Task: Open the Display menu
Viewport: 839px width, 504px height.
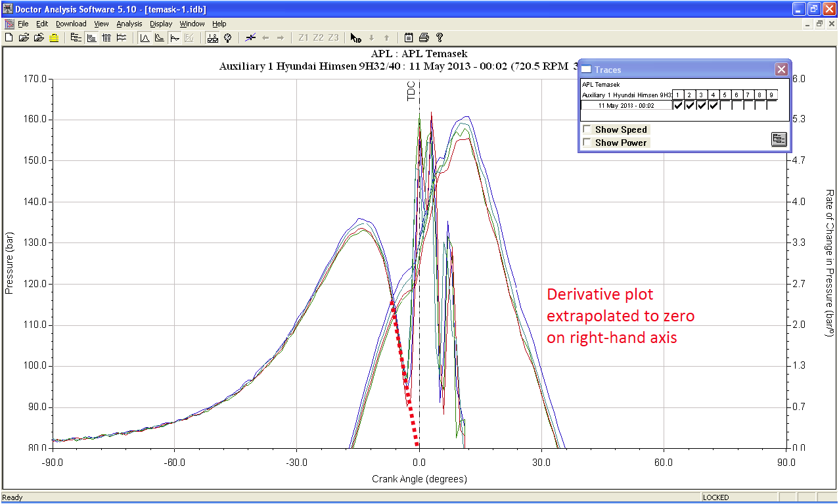Action: [x=161, y=24]
